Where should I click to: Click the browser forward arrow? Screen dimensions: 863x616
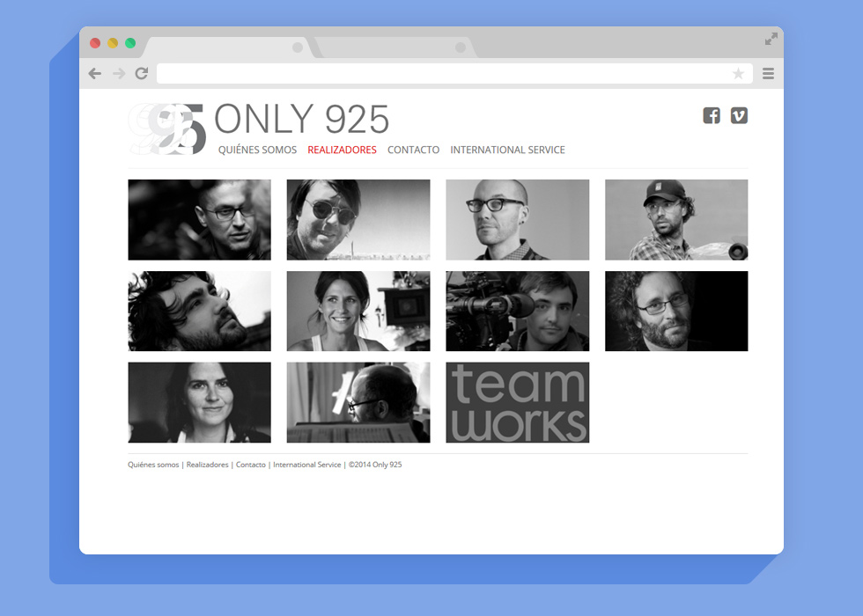119,74
